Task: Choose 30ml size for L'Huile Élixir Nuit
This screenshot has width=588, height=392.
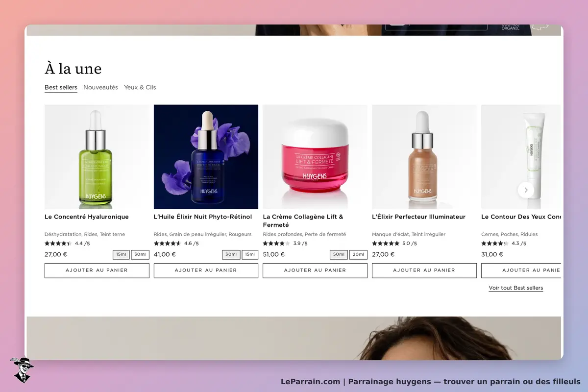Action: pos(231,255)
